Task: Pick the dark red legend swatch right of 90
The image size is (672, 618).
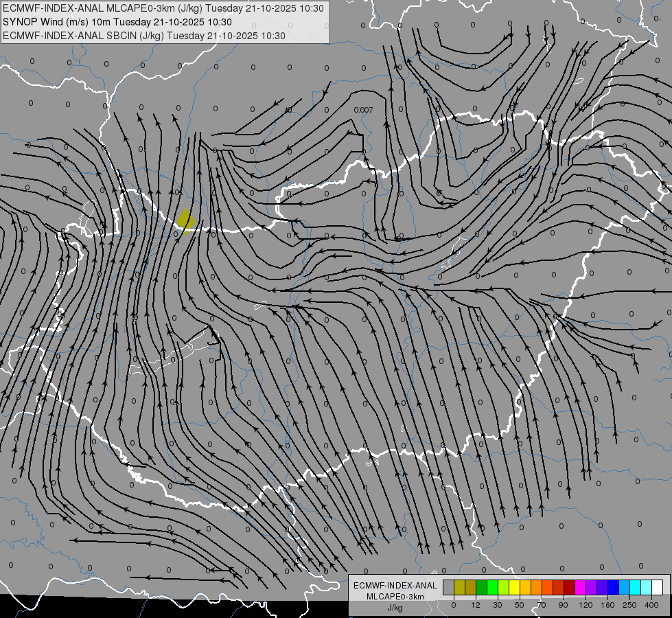Action: click(570, 587)
